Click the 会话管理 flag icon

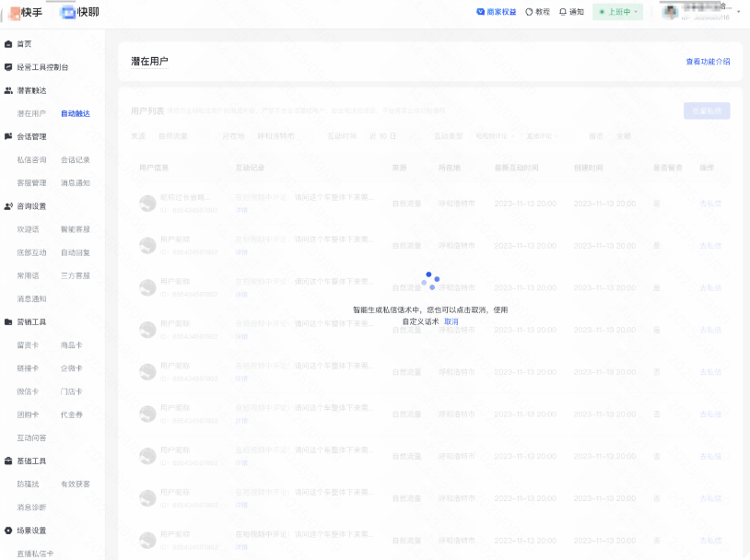(8, 136)
